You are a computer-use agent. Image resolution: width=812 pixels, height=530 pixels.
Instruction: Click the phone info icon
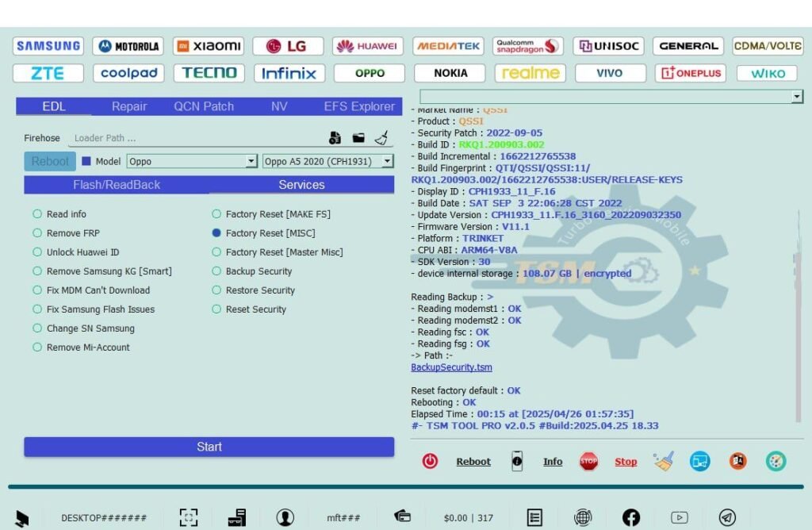coord(517,461)
